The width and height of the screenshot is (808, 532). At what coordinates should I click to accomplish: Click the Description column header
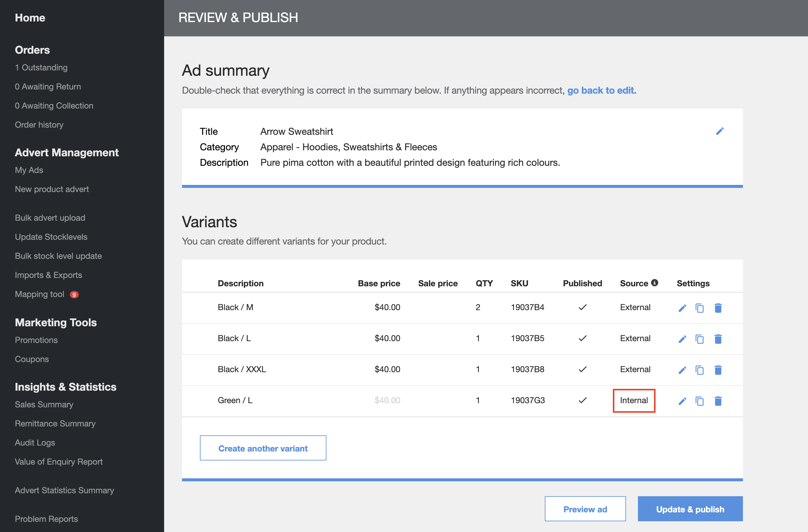(240, 283)
